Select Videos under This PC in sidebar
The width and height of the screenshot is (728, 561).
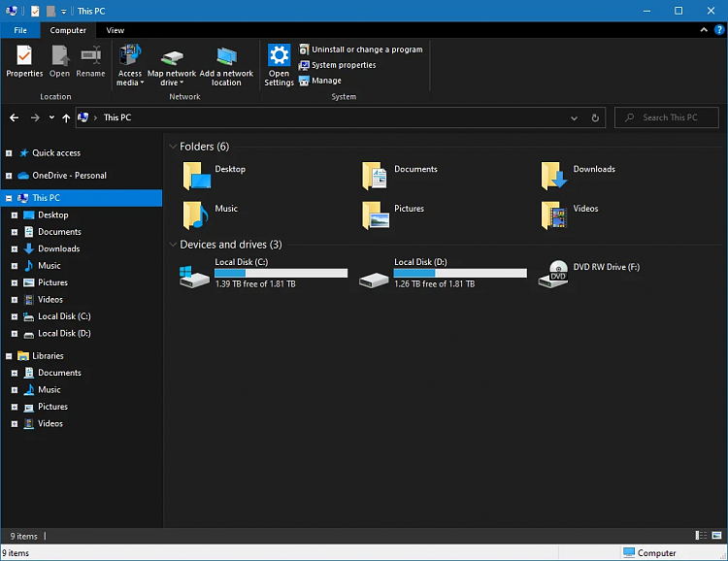tap(50, 300)
